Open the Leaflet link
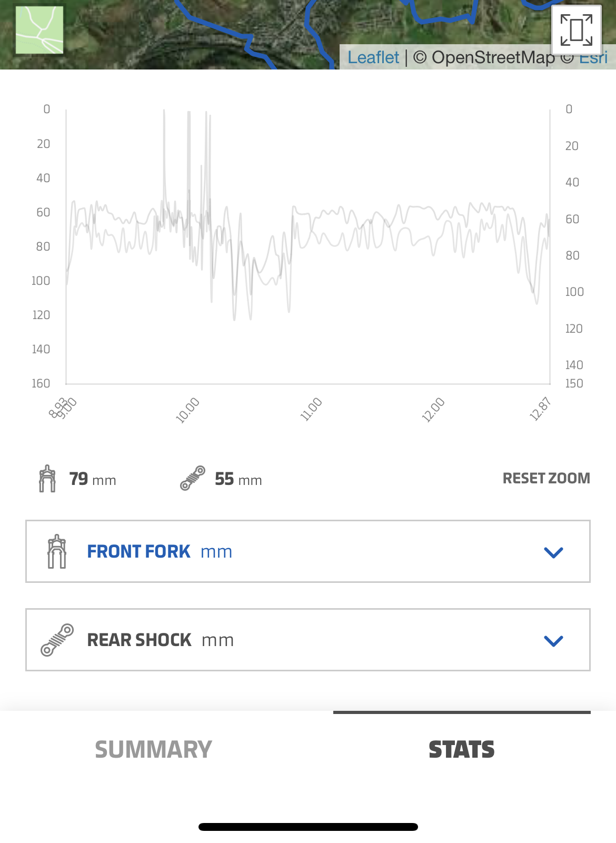This screenshot has width=616, height=843. pyautogui.click(x=373, y=57)
